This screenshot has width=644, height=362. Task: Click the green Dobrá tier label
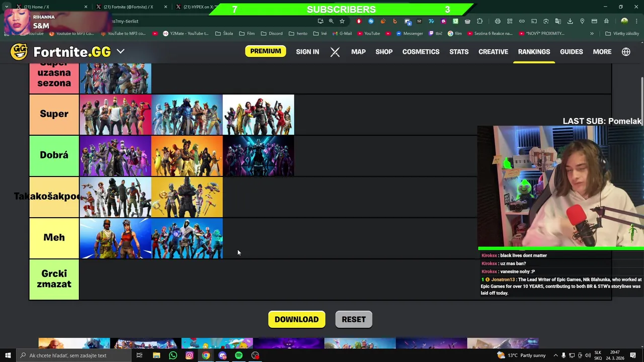[x=54, y=155]
